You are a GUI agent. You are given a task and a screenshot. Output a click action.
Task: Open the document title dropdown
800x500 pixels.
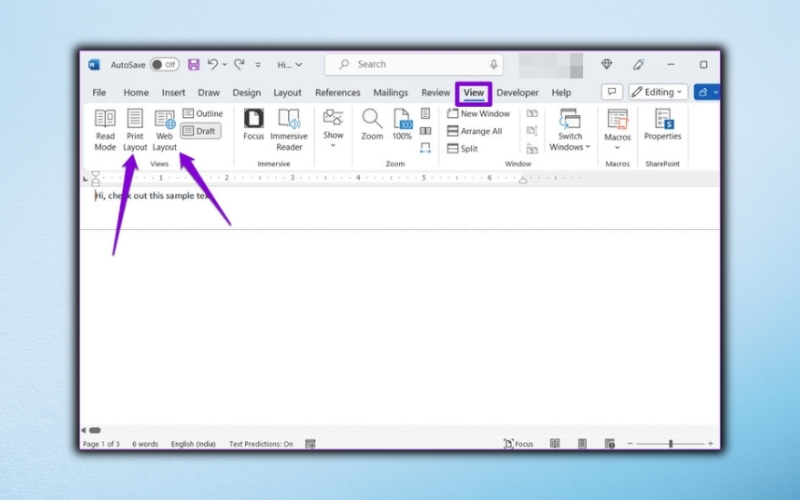coord(290,65)
